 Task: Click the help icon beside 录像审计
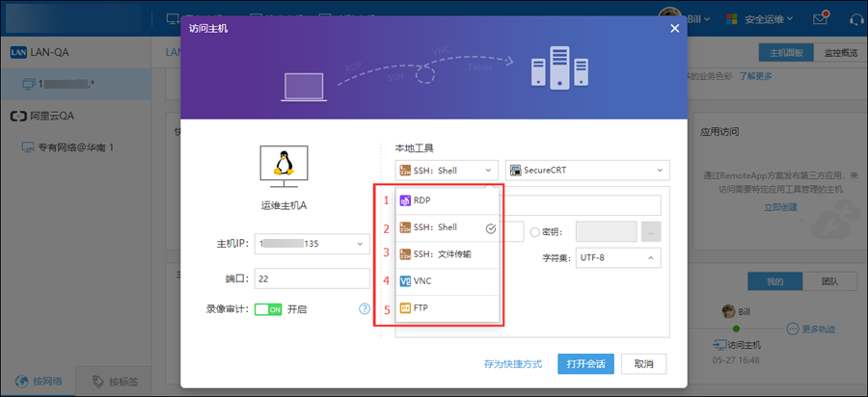365,309
